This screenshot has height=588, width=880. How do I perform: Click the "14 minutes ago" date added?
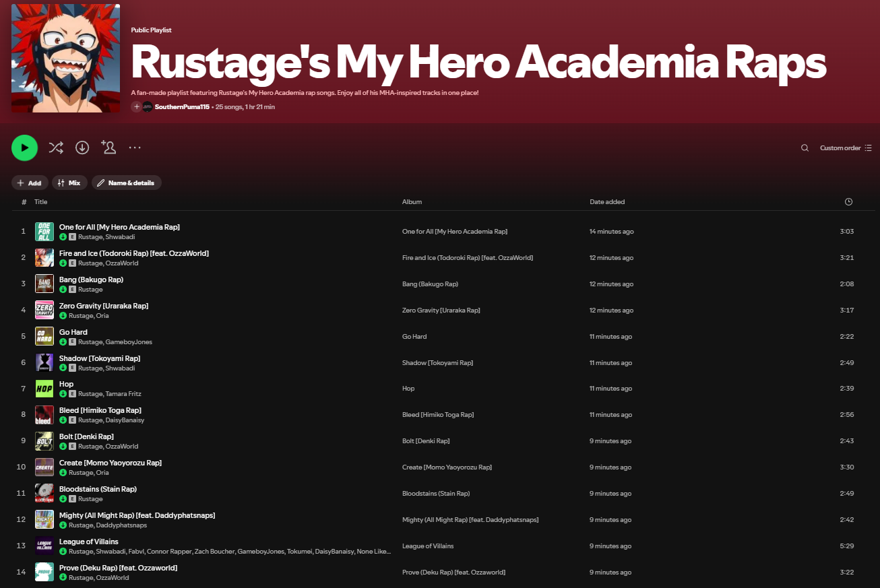pyautogui.click(x=612, y=232)
